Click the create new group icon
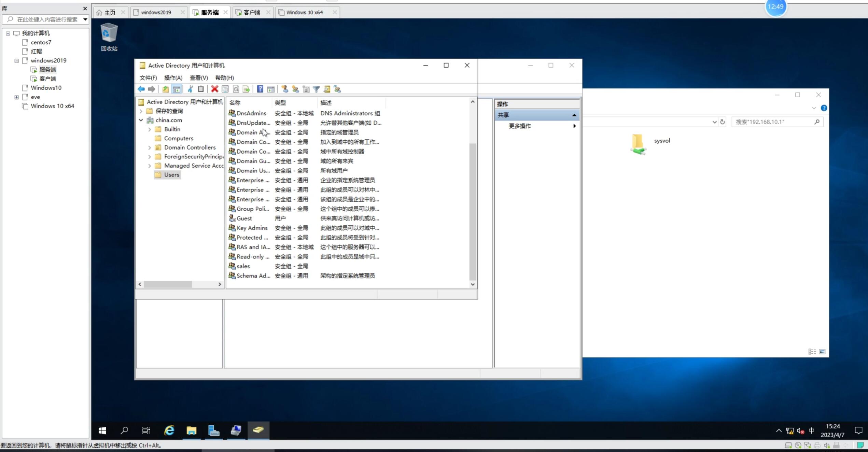 click(295, 89)
